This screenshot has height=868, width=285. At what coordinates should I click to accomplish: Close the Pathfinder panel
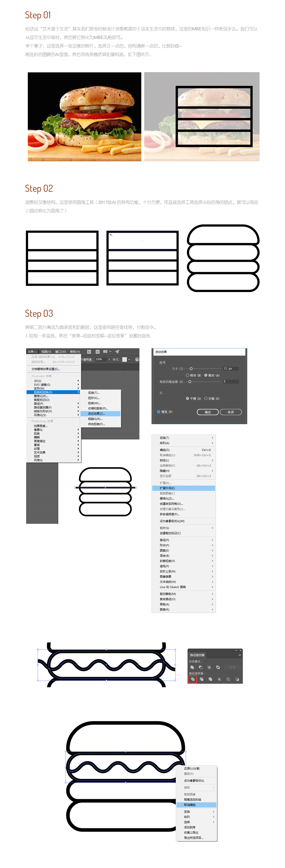241,650
